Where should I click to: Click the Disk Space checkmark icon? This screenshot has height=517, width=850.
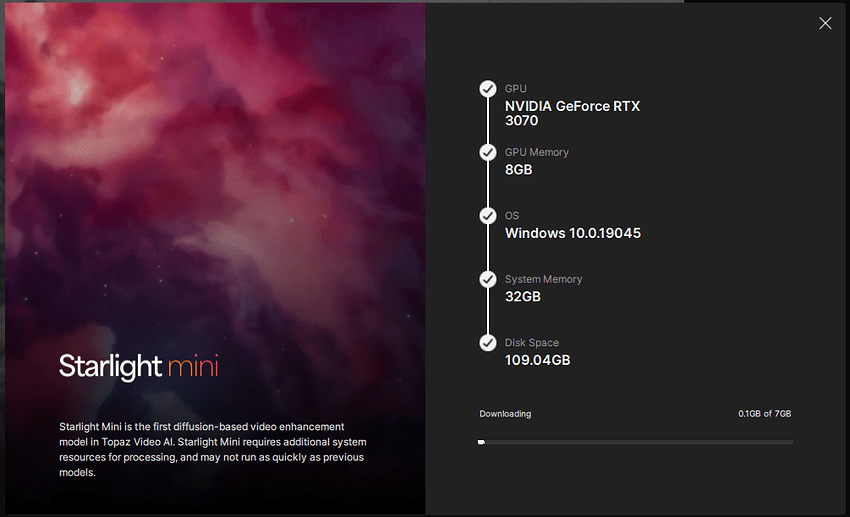point(488,343)
